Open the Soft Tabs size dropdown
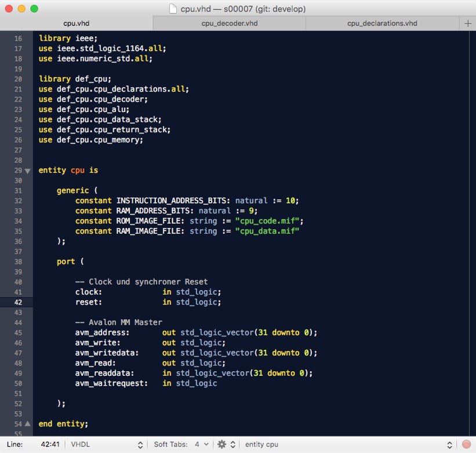The image size is (476, 453). (x=201, y=444)
